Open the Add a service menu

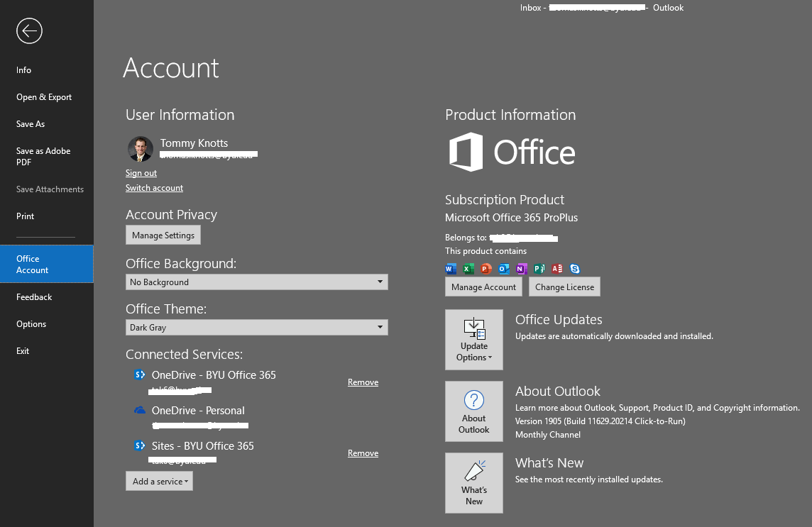[159, 481]
